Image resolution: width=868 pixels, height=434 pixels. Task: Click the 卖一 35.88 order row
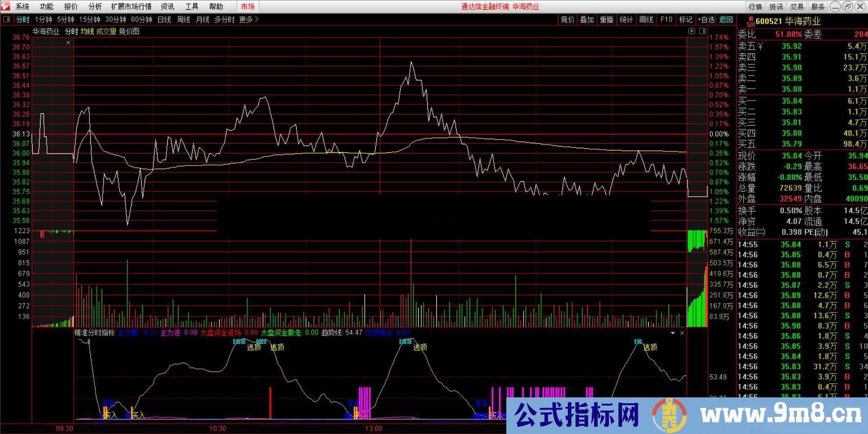[x=802, y=89]
